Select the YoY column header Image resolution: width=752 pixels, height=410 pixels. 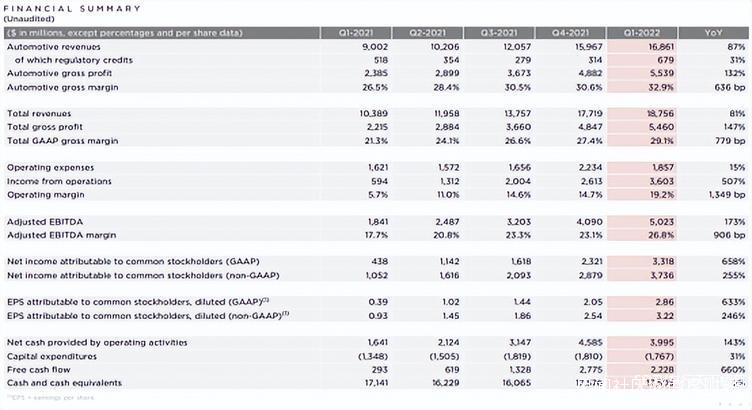click(712, 33)
